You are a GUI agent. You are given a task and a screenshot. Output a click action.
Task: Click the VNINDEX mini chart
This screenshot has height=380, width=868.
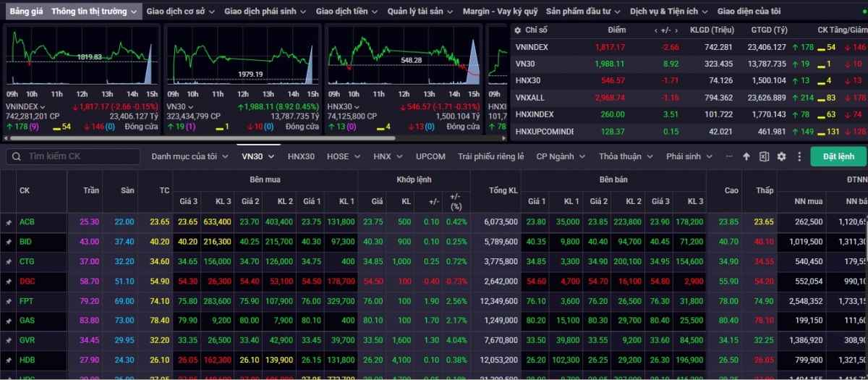[81, 59]
